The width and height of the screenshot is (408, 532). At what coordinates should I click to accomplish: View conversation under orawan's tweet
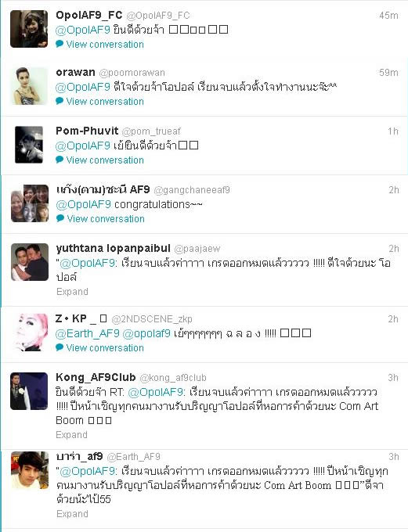[105, 102]
